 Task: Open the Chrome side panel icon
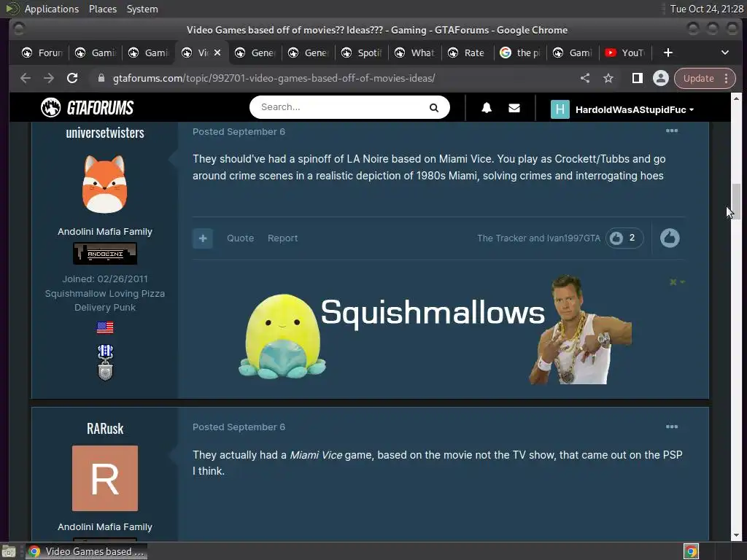coord(637,78)
